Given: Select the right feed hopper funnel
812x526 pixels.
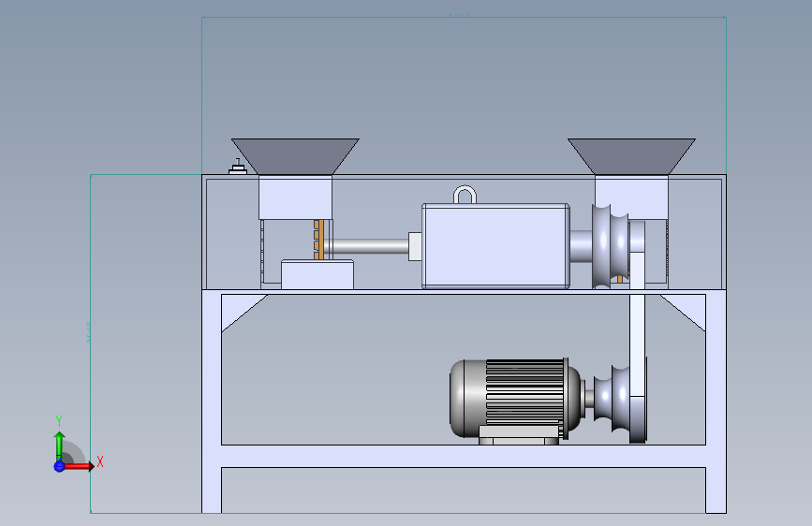Looking at the screenshot, I should point(632,156).
